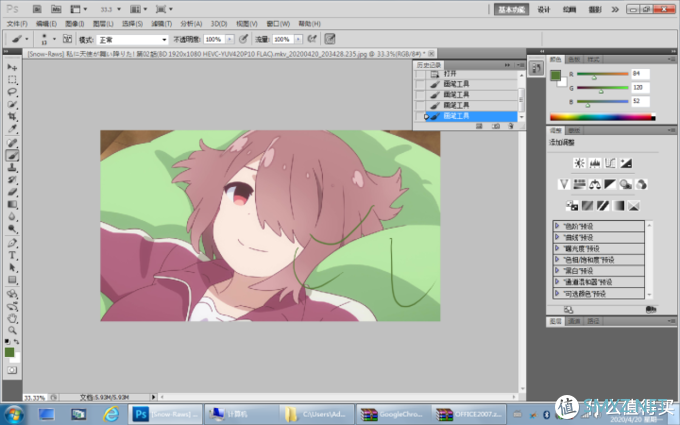Click foreground color swatch in Color panel
680x425 pixels.
click(555, 75)
